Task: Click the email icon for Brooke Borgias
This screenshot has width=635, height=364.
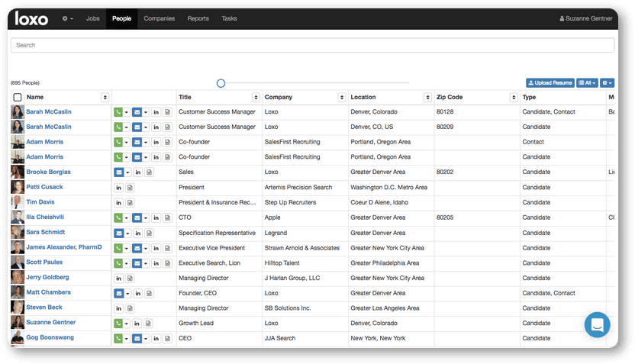Action: (x=118, y=172)
